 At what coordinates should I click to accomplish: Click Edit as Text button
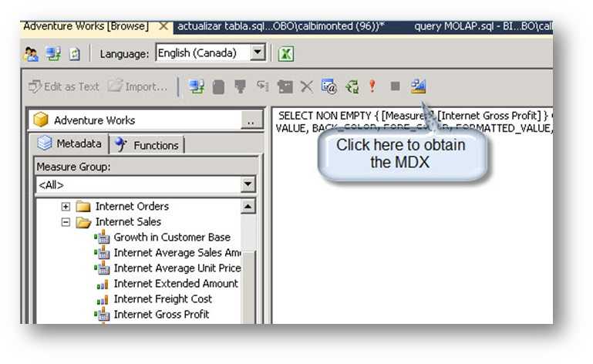63,86
